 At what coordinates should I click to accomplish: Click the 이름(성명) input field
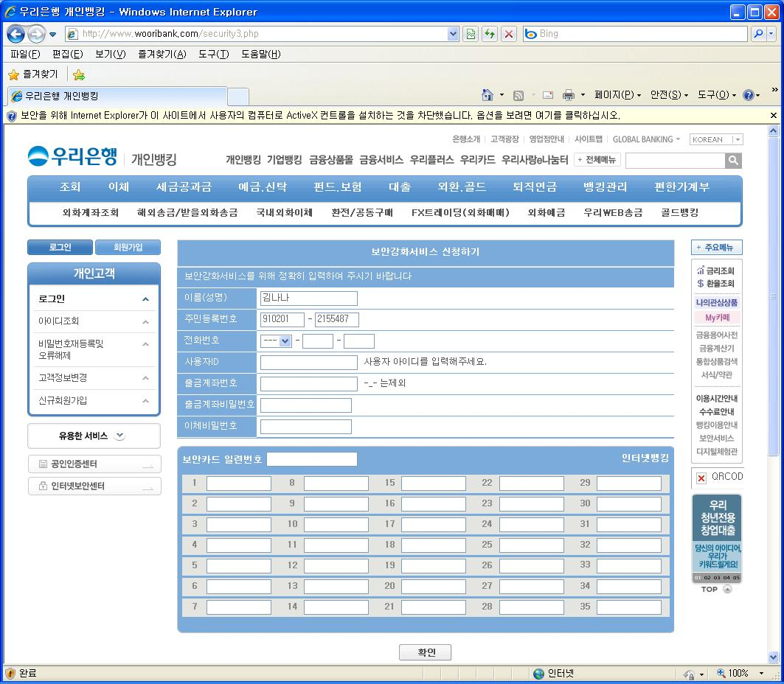308,299
